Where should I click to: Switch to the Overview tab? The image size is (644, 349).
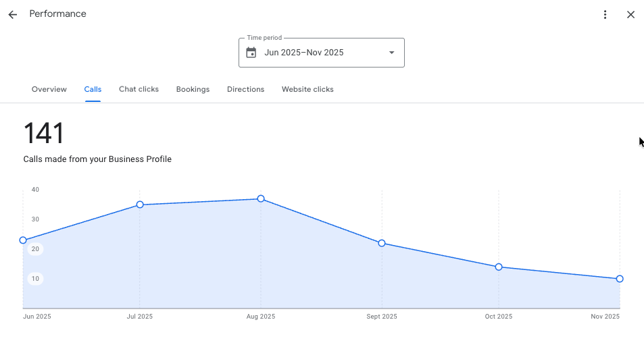point(49,89)
